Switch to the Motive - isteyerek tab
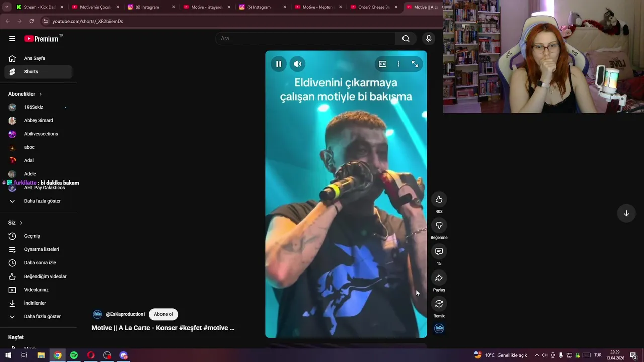 click(207, 7)
